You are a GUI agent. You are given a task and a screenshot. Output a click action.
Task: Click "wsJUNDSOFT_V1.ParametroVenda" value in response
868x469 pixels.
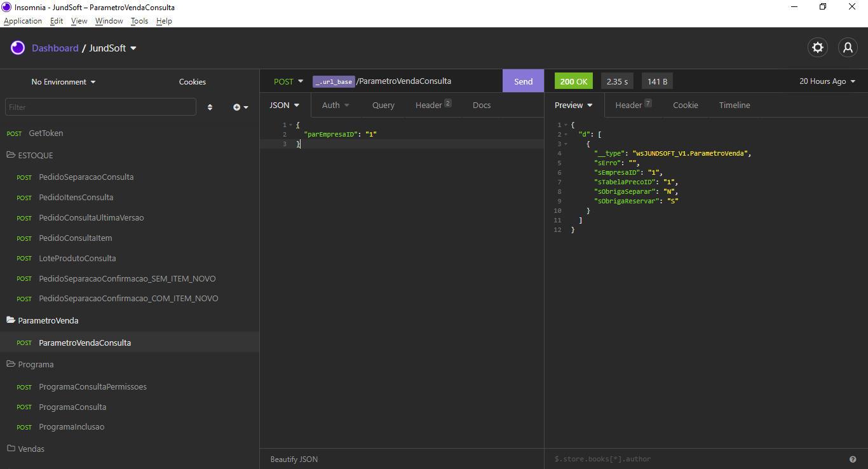click(691, 153)
